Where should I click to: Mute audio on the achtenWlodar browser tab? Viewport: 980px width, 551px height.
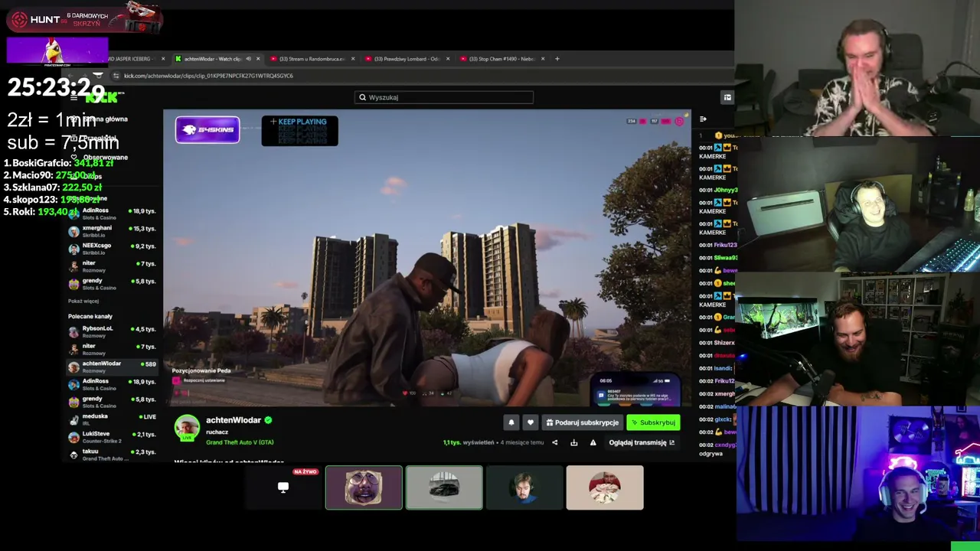[248, 59]
